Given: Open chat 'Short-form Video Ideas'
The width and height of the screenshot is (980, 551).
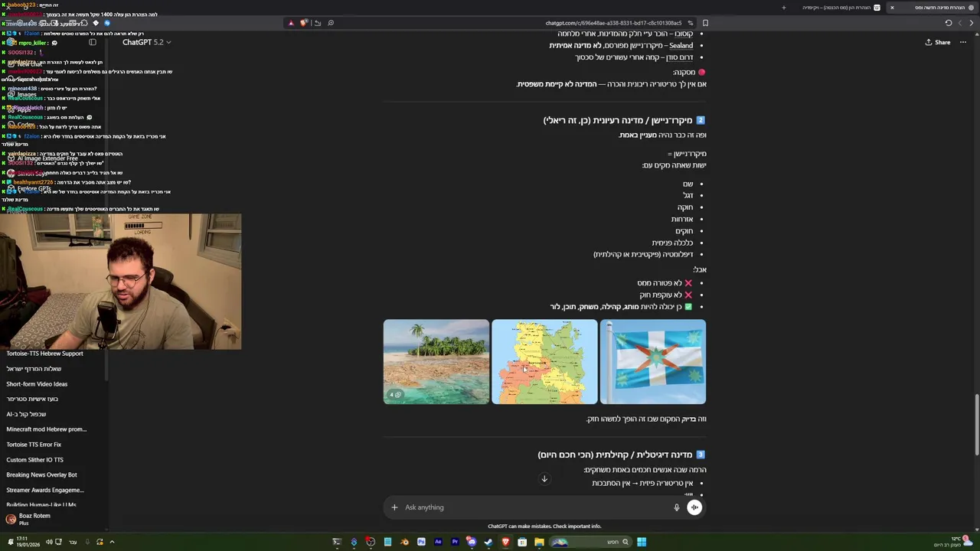Looking at the screenshot, I should pos(37,384).
